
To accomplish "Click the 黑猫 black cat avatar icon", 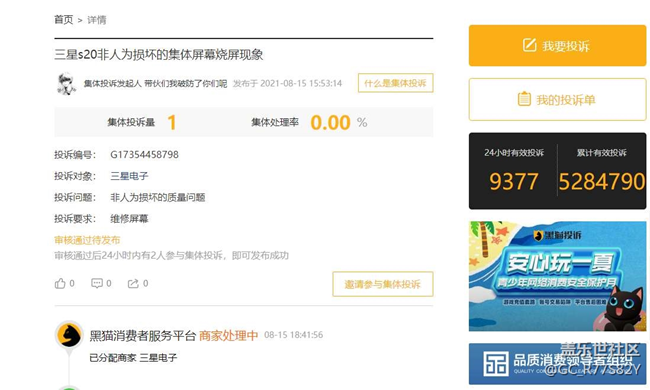I will tap(69, 335).
